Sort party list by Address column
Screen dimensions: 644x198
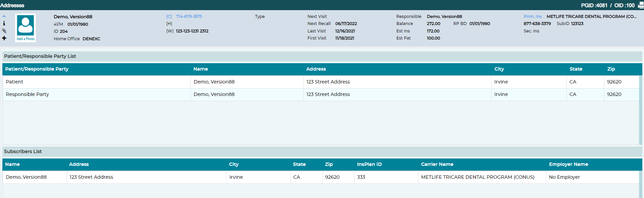(x=316, y=69)
